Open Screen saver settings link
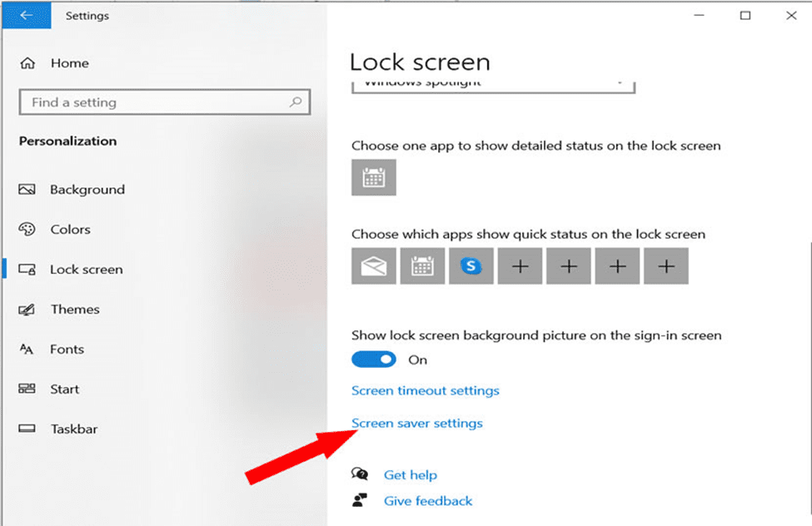 click(x=416, y=424)
